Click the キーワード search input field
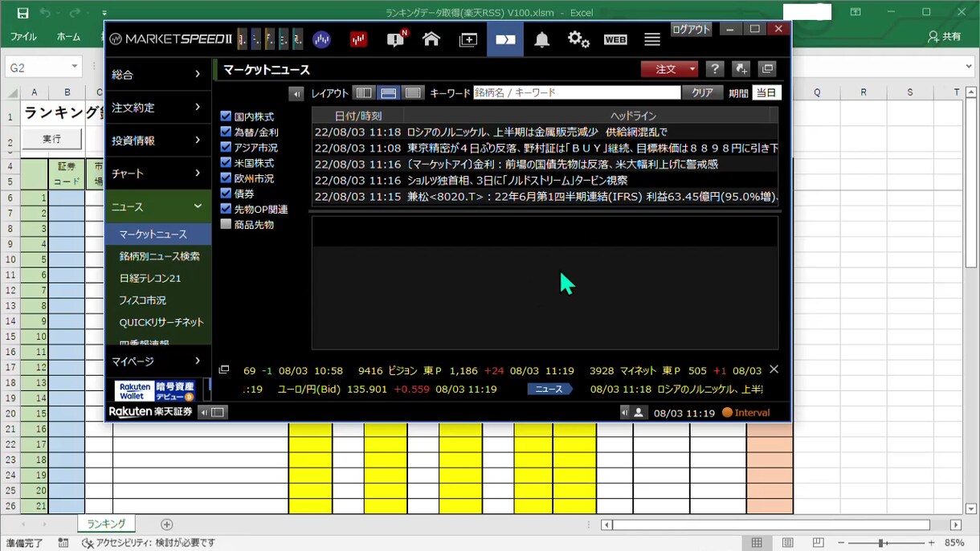 point(577,93)
